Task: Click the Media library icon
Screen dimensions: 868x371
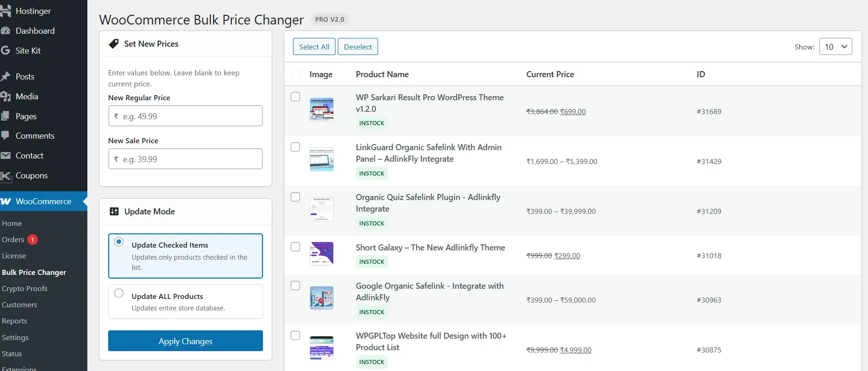Action: tap(6, 97)
